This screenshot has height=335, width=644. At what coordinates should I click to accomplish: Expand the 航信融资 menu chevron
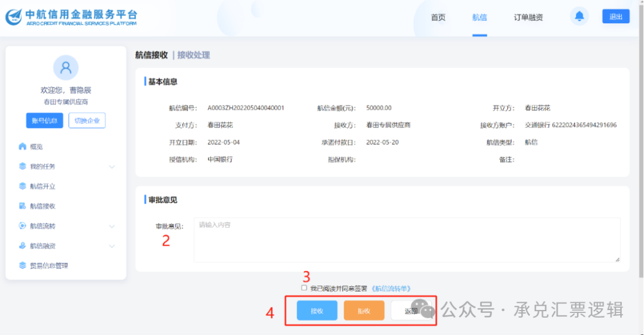point(112,246)
